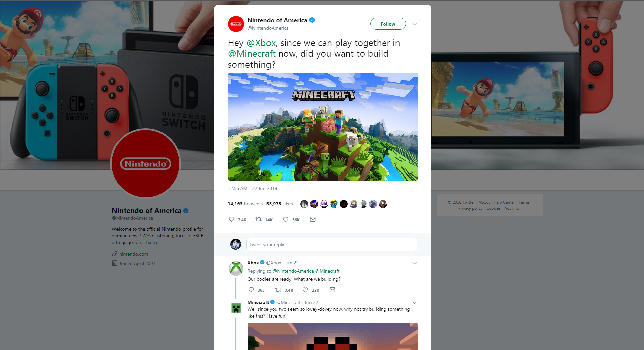Screen dimensions: 644x350
Task: Click the reply icon on Xbox's reply
Action: [x=251, y=290]
